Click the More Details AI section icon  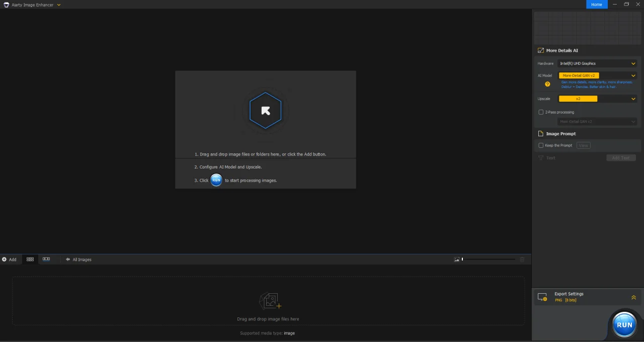541,50
